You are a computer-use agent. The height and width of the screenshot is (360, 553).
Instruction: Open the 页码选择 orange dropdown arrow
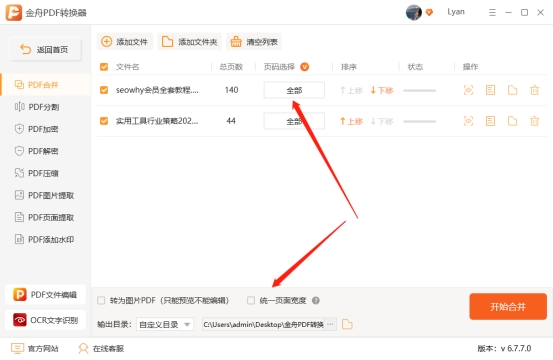coord(304,67)
